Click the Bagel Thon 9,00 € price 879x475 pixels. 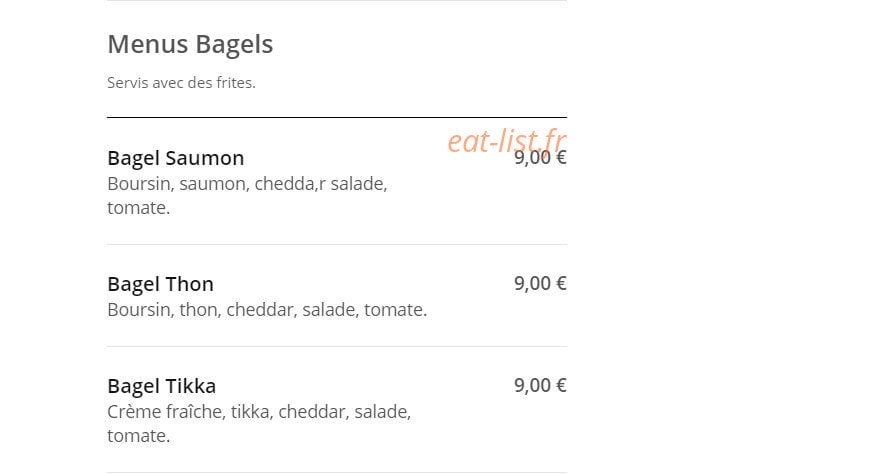coord(540,283)
